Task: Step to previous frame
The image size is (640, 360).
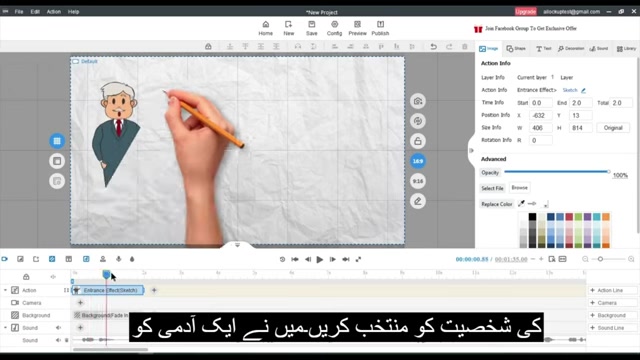Action: point(308,259)
